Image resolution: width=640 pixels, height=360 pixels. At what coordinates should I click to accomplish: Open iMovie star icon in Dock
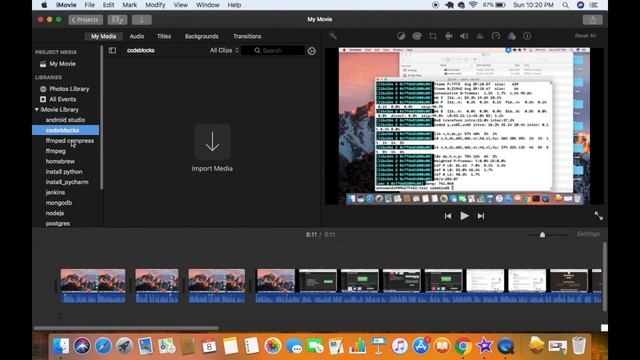484,346
